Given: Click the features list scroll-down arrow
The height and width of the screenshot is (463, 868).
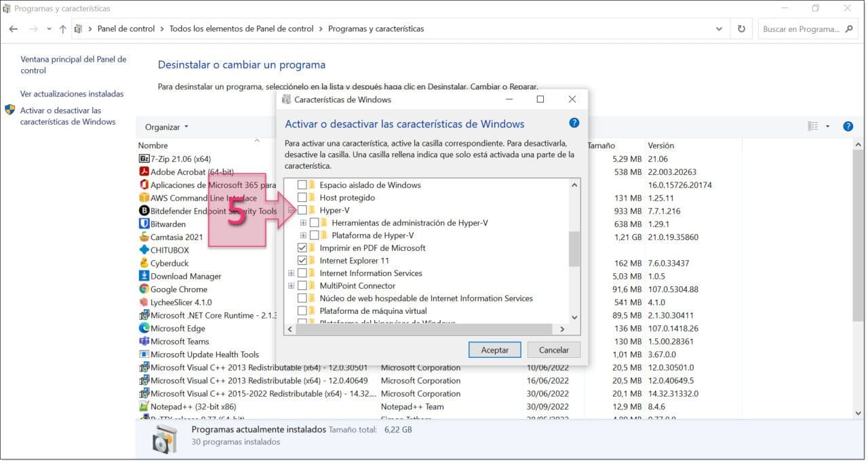Looking at the screenshot, I should point(574,317).
